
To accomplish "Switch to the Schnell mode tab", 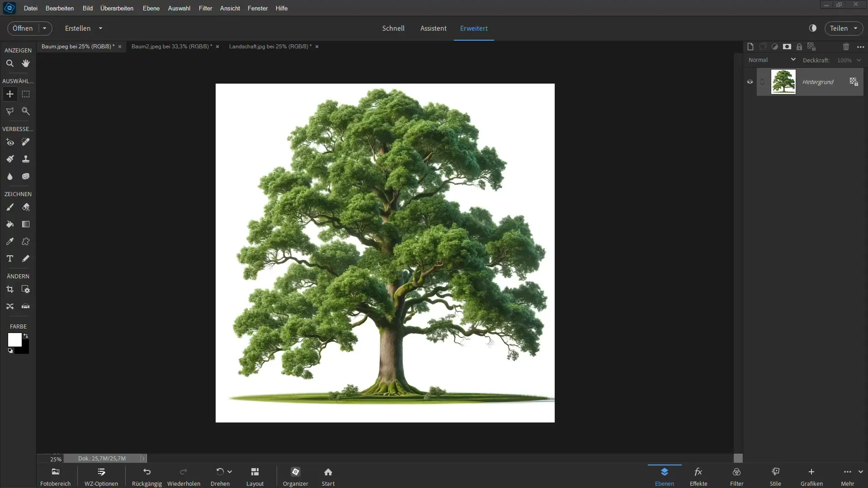I will (393, 28).
